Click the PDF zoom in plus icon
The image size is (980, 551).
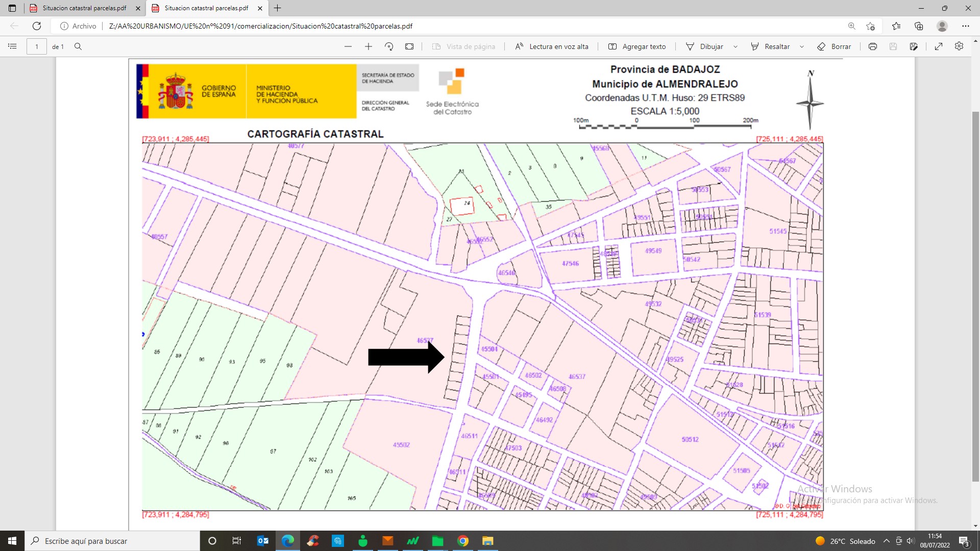click(x=369, y=46)
